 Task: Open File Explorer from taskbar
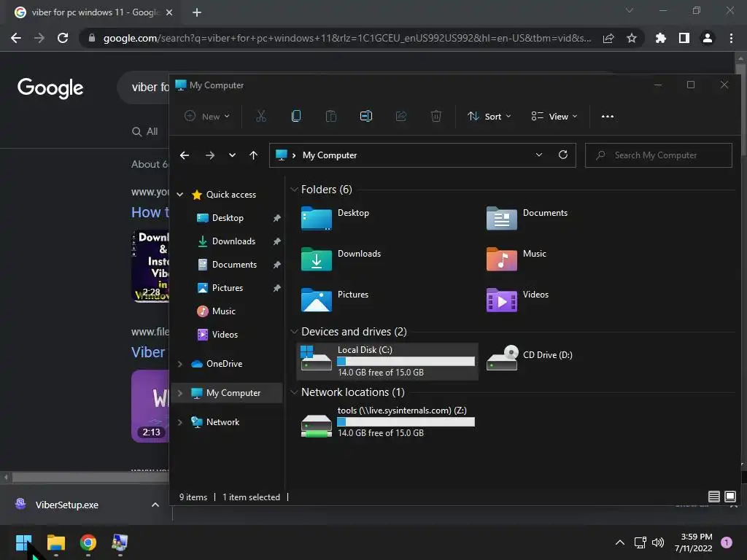tap(56, 542)
